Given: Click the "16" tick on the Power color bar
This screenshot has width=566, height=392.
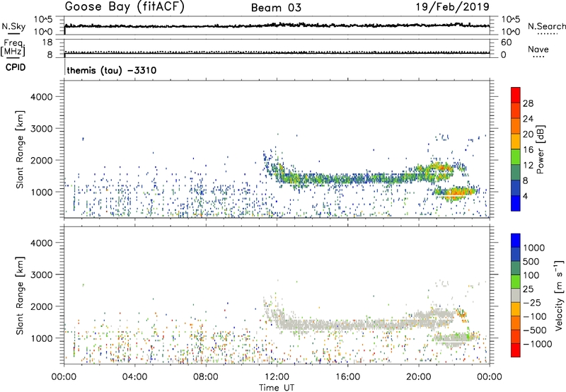Looking at the screenshot, I should [x=528, y=150].
